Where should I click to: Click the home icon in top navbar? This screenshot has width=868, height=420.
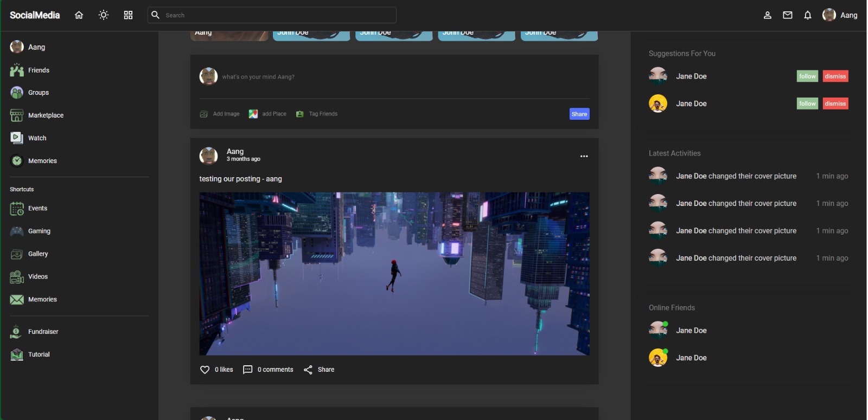[79, 15]
